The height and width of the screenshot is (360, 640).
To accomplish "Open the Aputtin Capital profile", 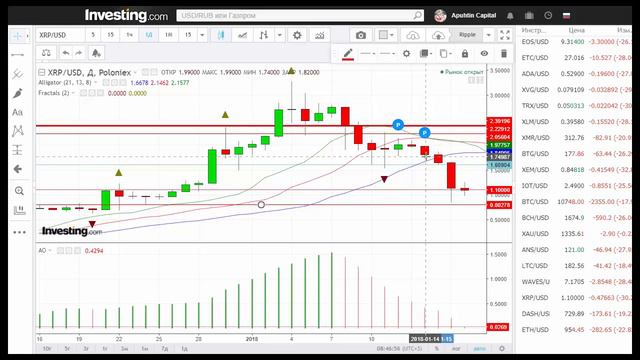I will [465, 16].
